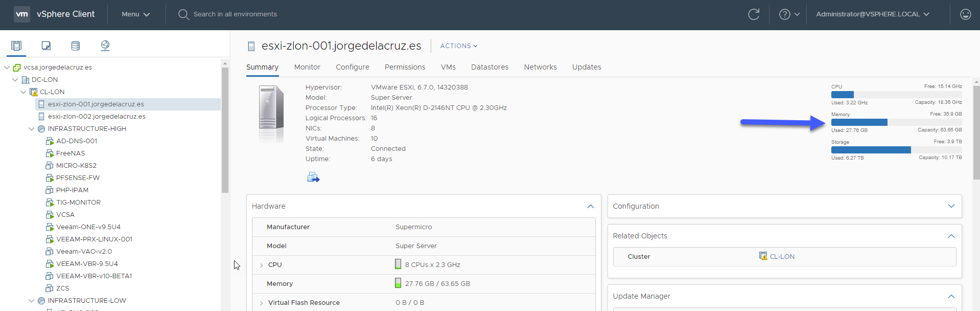The image size is (980, 311).
Task: Collapse the INFRASTRUCTURE-LOW resource pool
Action: [31, 301]
